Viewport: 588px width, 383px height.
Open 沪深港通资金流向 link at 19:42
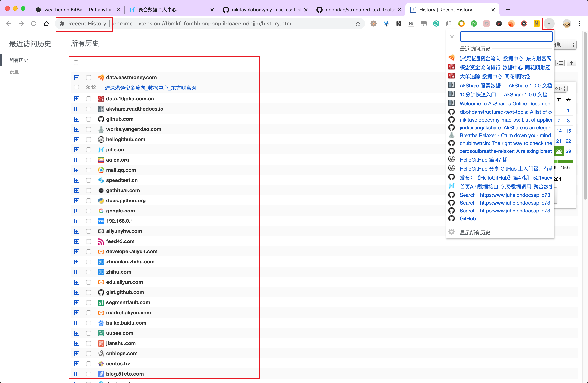(x=150, y=88)
